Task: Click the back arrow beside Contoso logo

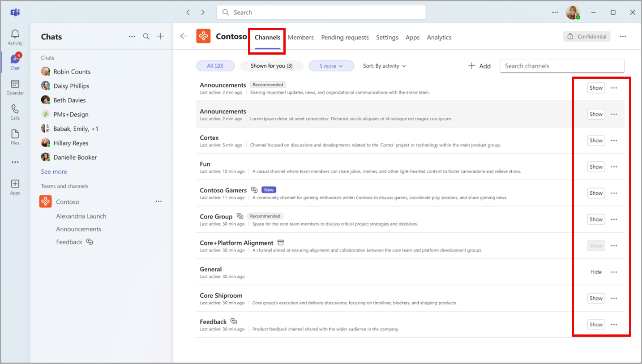Action: (184, 37)
